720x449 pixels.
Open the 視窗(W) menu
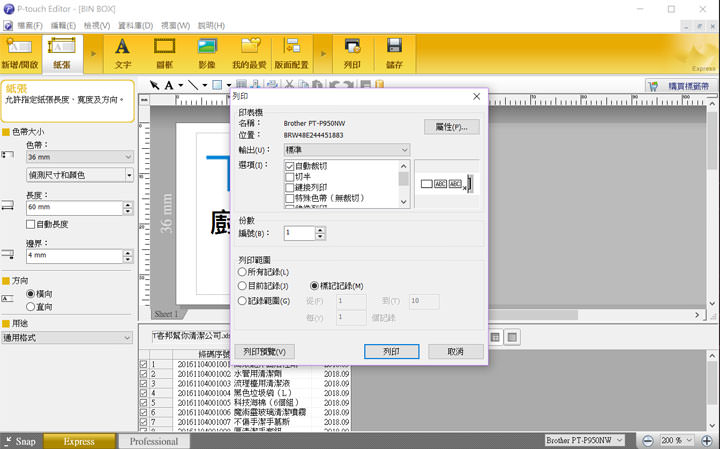[175, 26]
